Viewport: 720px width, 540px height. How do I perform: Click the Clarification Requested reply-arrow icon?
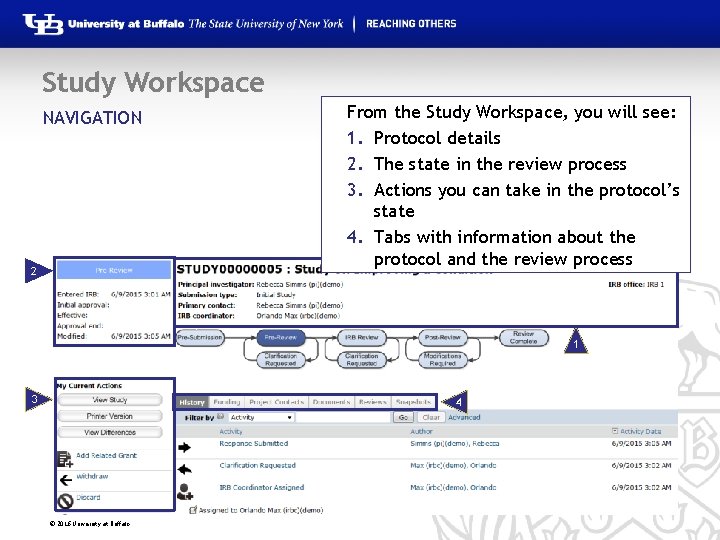point(184,469)
